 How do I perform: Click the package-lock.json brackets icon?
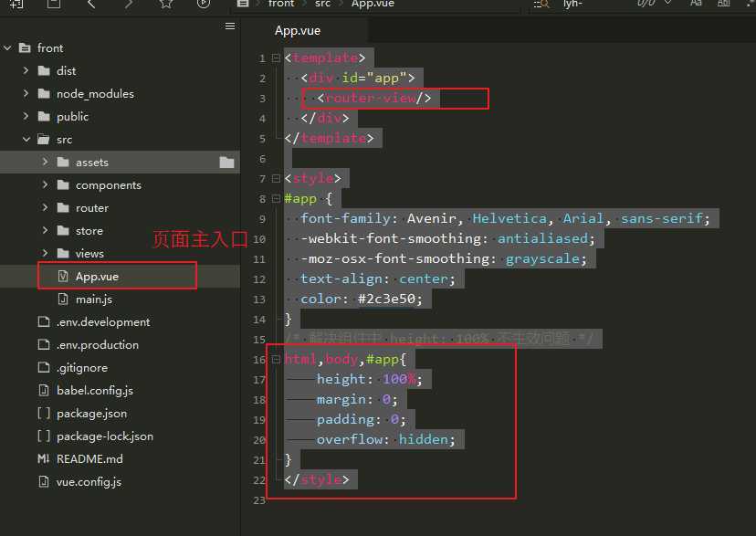(44, 436)
